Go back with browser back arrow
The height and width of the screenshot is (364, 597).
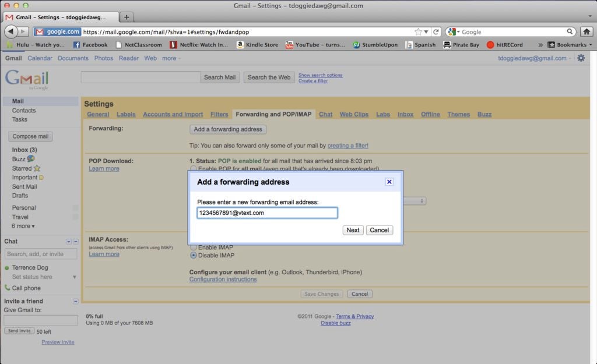[x=10, y=31]
